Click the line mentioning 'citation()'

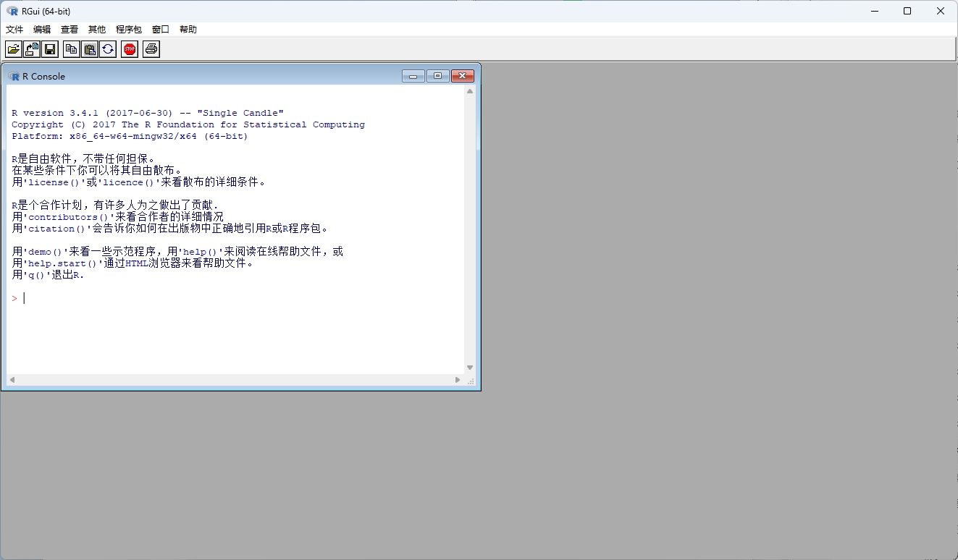[x=171, y=229]
